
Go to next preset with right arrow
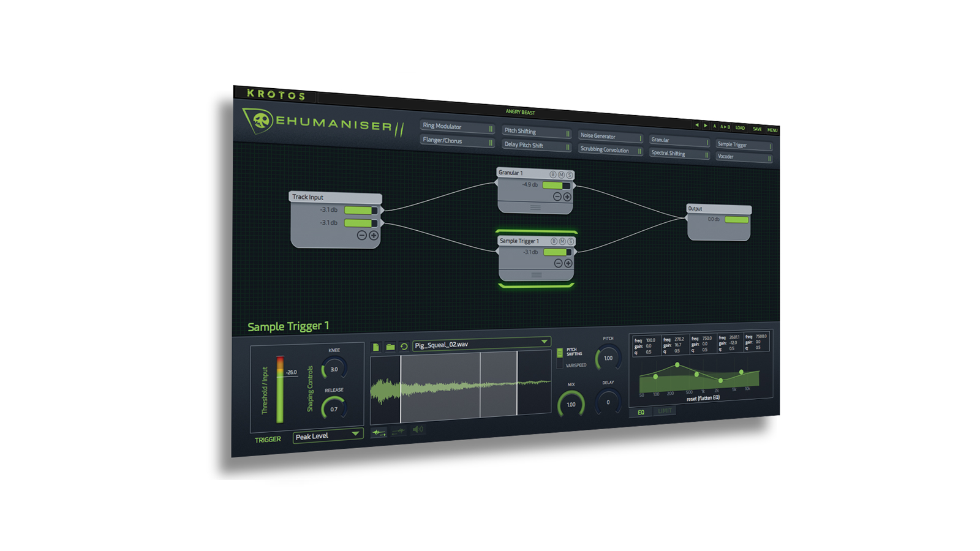tap(706, 126)
